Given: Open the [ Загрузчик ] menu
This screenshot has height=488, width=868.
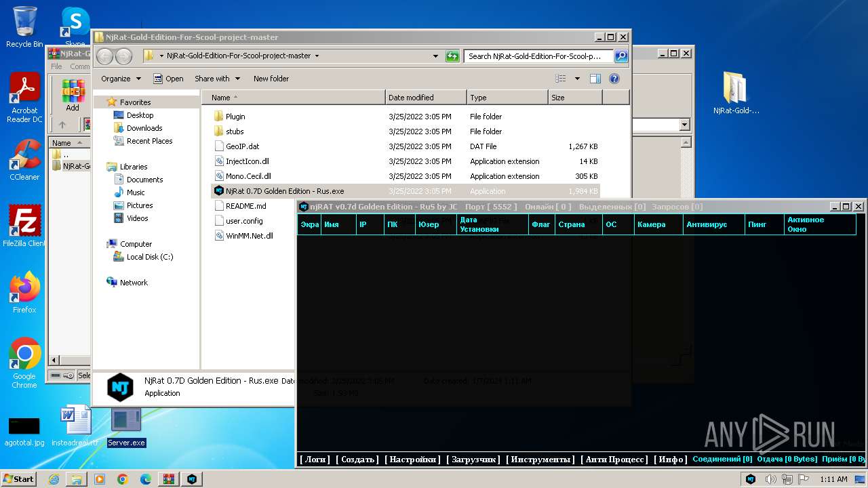Looking at the screenshot, I should click(x=473, y=460).
